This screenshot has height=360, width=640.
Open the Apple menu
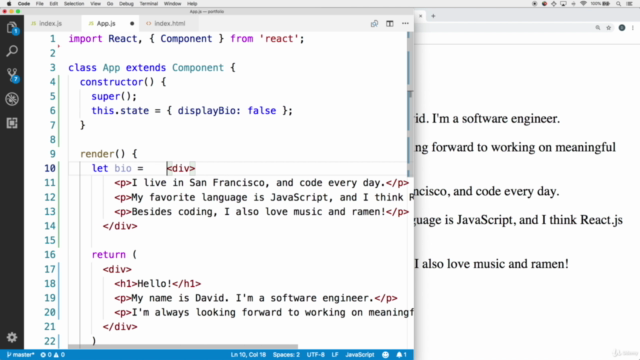(x=9, y=4)
